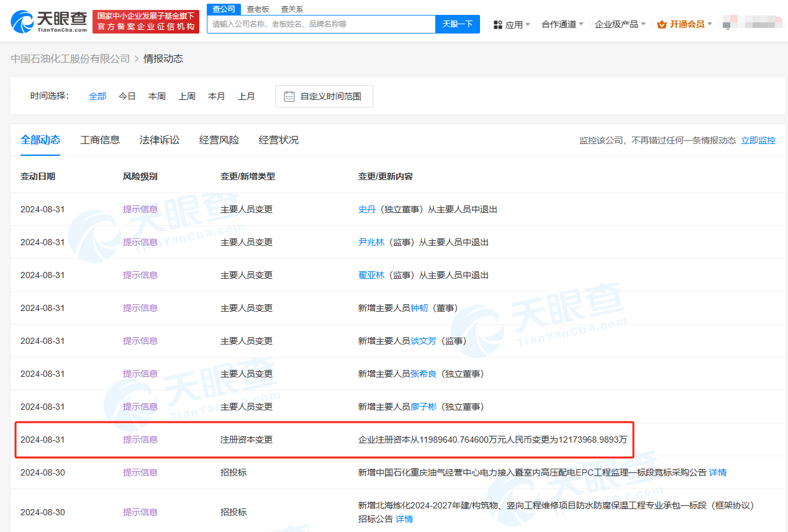This screenshot has width=788, height=532.
Task: Select the 本月 time filter
Action: [x=217, y=96]
